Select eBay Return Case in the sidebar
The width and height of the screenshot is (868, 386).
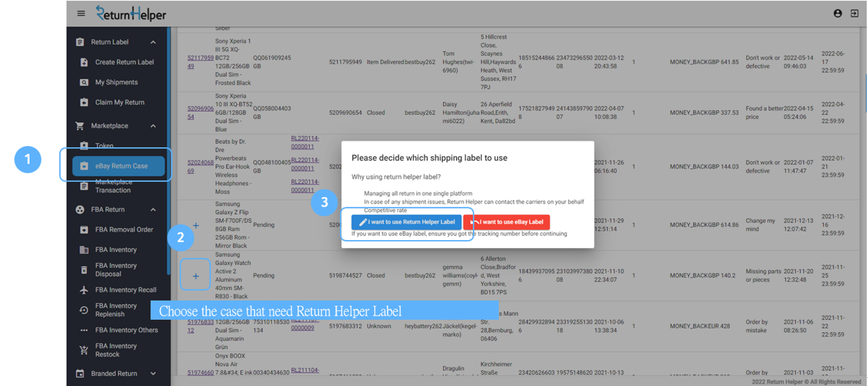pyautogui.click(x=118, y=166)
